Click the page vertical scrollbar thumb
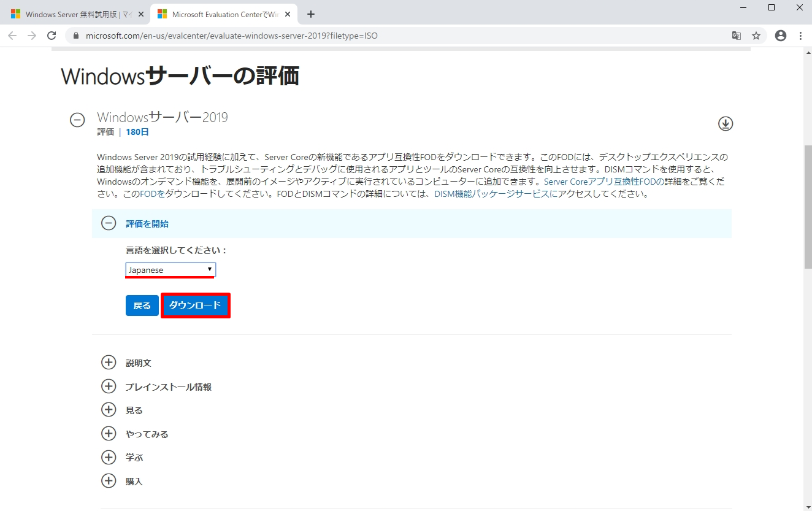The height and width of the screenshot is (511, 812). tap(808, 207)
